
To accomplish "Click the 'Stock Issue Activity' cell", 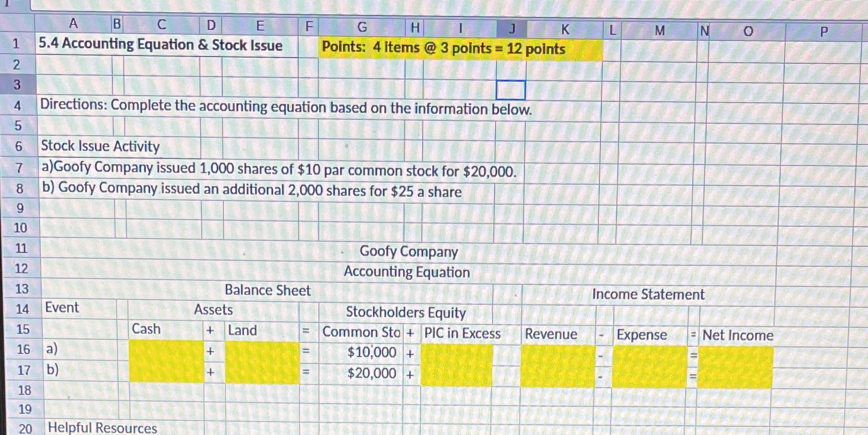I will coord(100,146).
